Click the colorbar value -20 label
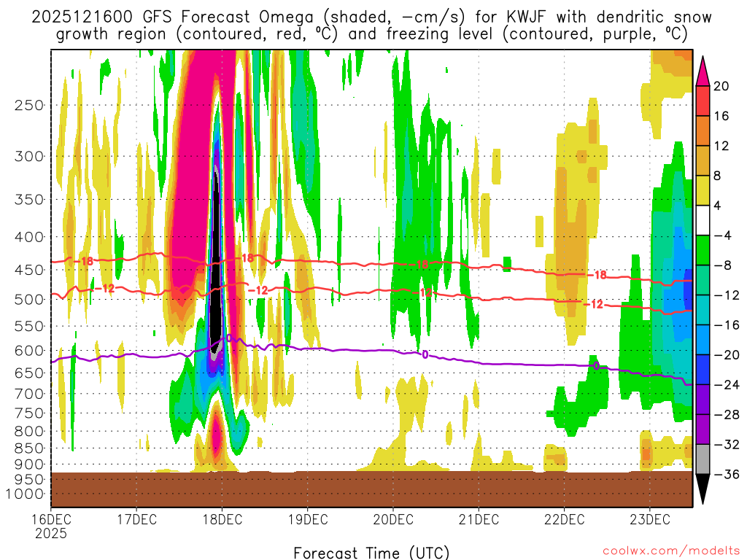This screenshot has width=747, height=560. tap(727, 355)
